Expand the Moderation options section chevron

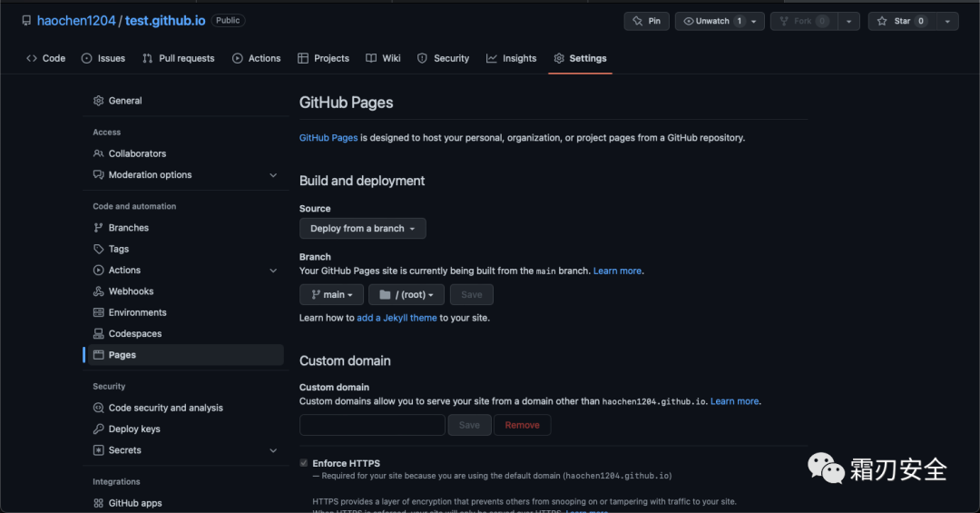273,175
